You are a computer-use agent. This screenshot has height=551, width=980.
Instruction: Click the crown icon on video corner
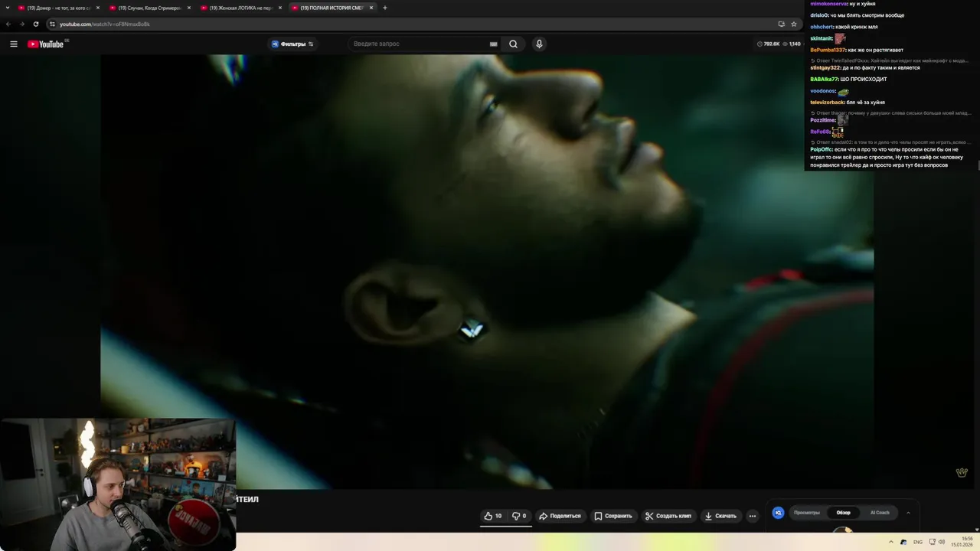[962, 472]
